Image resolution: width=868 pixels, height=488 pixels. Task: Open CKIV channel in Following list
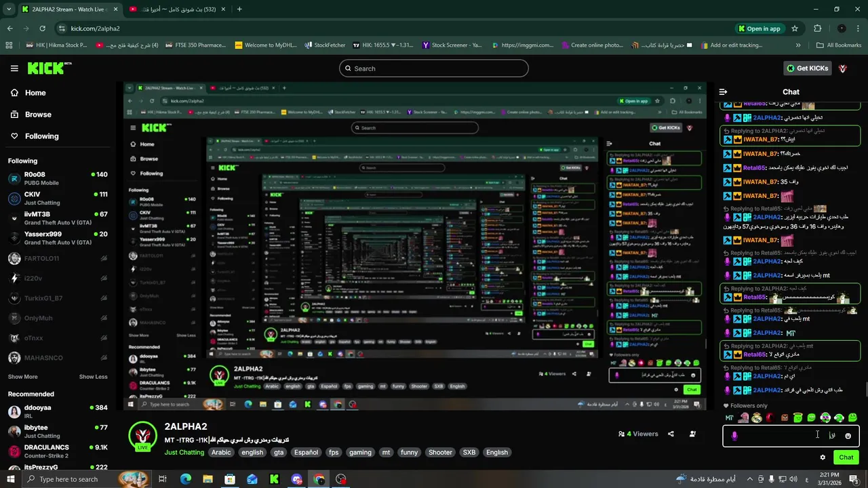(58, 199)
